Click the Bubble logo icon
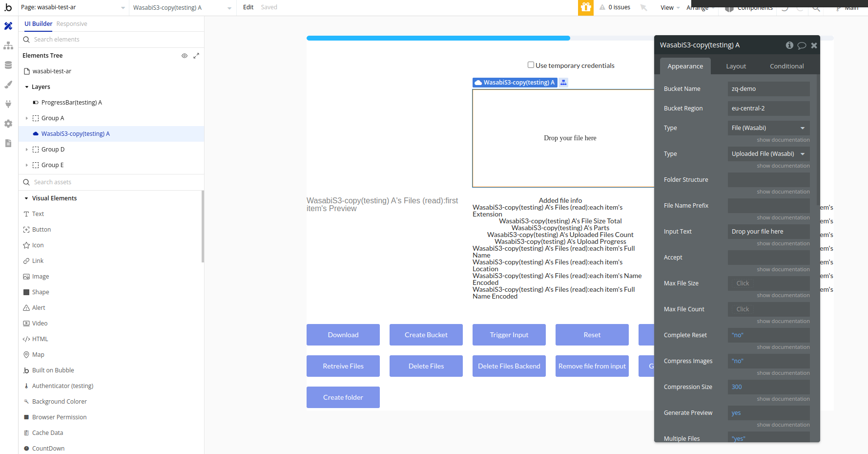This screenshot has height=454, width=868. point(8,7)
